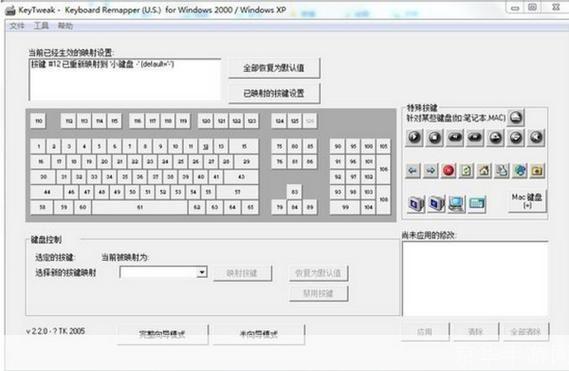This screenshot has width=569, height=371.
Task: Click the Stop media special button
Action: click(435, 138)
